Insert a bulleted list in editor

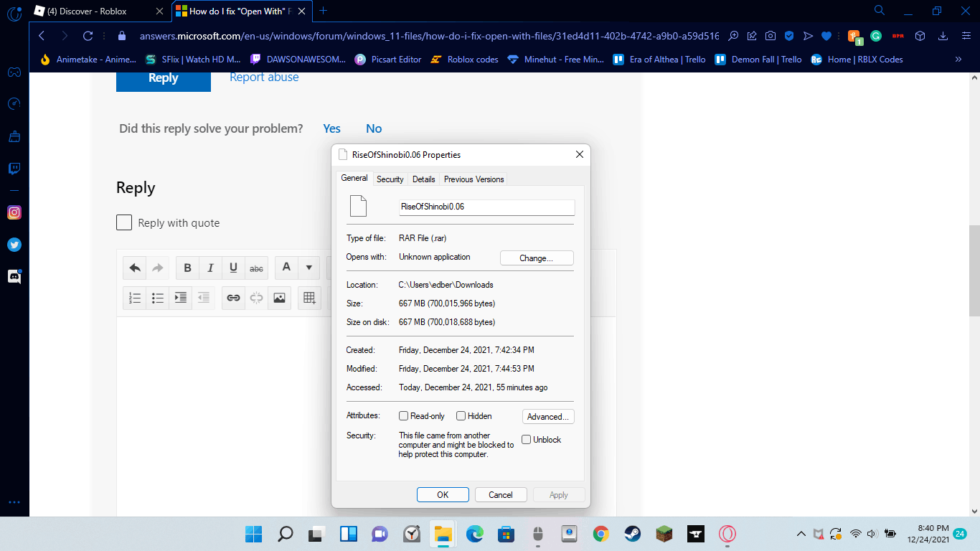click(158, 298)
